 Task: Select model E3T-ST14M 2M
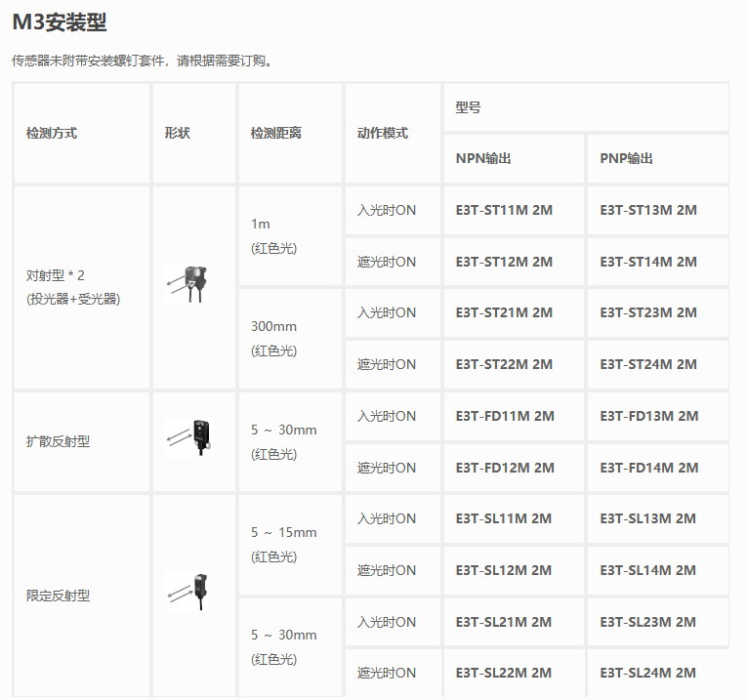point(648,262)
